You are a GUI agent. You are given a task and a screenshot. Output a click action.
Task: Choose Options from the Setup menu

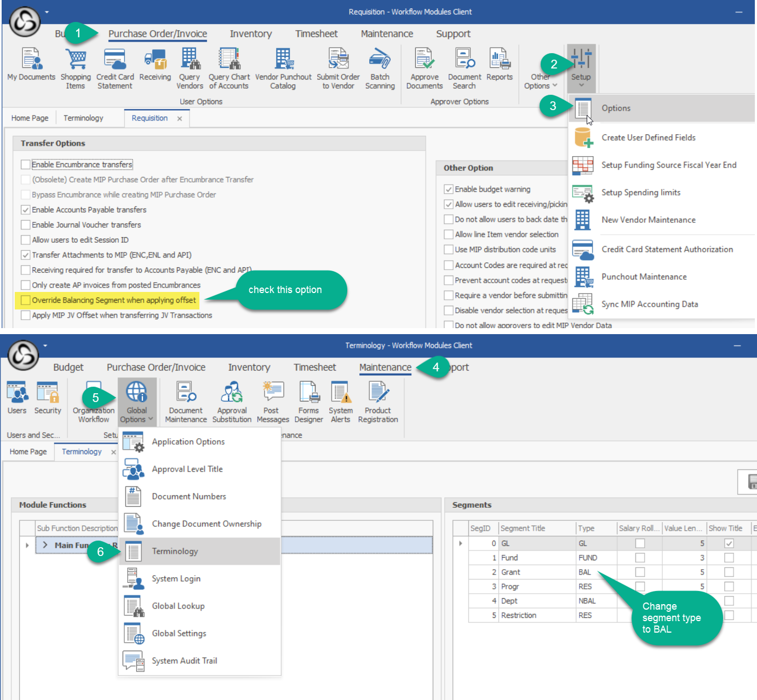tap(616, 108)
